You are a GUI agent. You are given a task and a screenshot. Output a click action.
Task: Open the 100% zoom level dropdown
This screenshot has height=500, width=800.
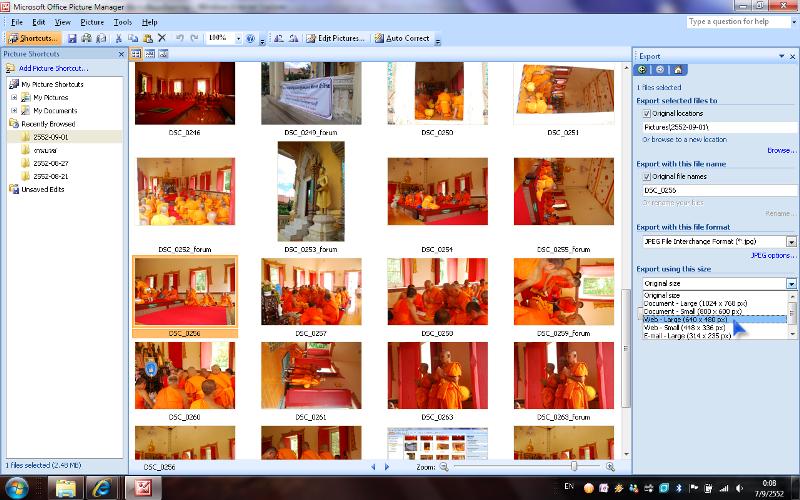pyautogui.click(x=238, y=38)
